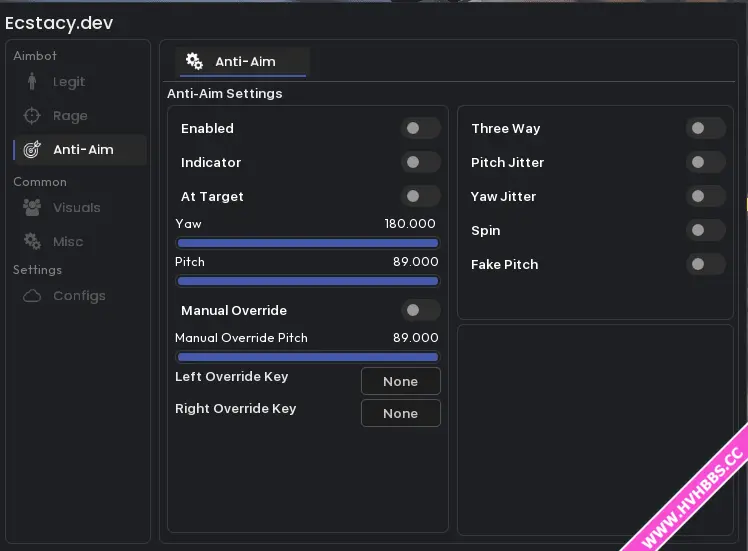
Task: Click the Manual Override Pitch slider
Action: click(308, 357)
